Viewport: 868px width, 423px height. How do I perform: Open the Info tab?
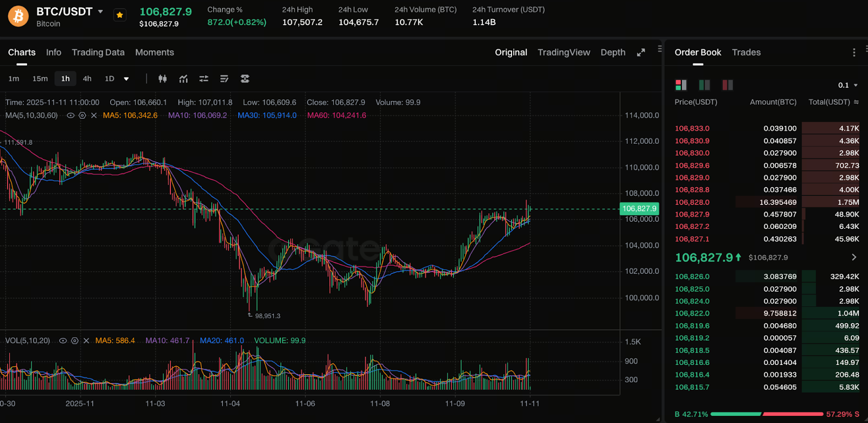pos(54,52)
